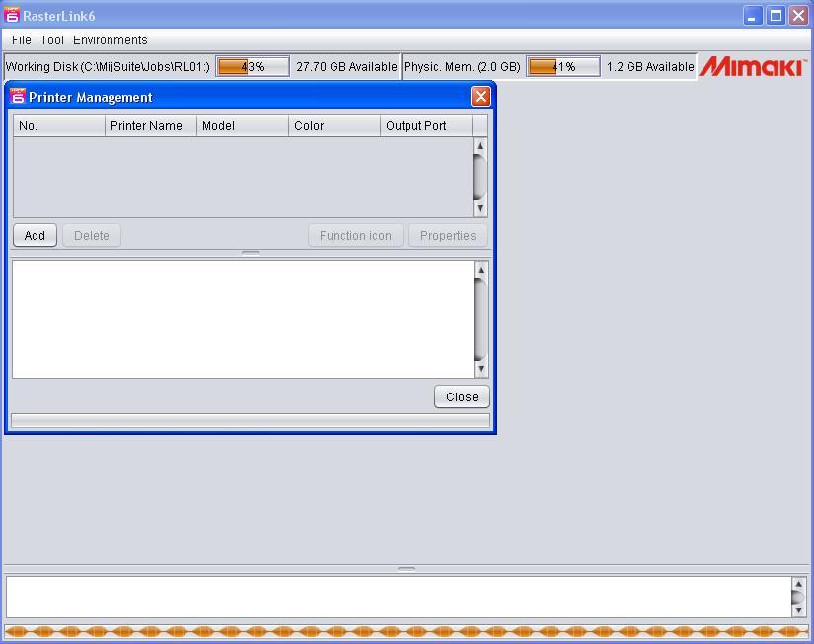The image size is (814, 644).
Task: Click the splitter handle above main log pane
Action: [407, 569]
